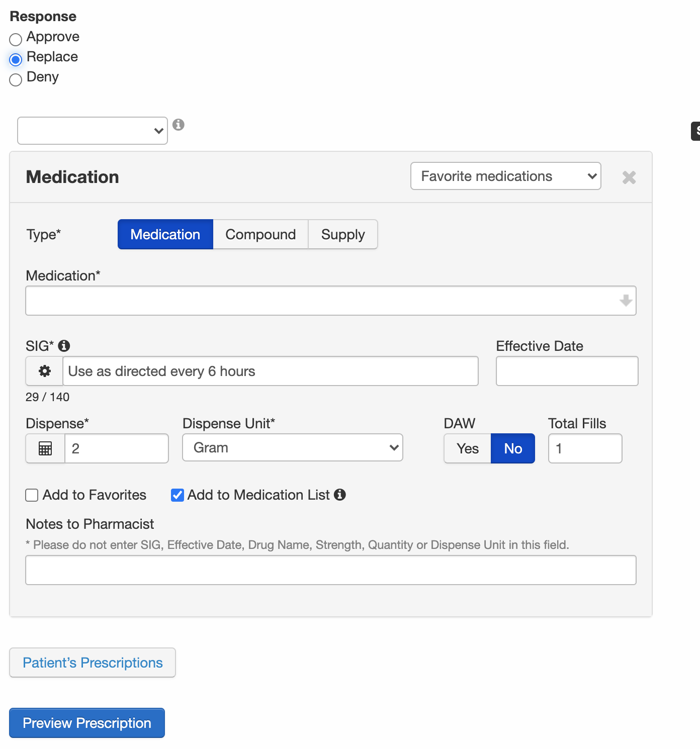Close the Medication panel with the X
This screenshot has width=700, height=749.
pyautogui.click(x=629, y=177)
